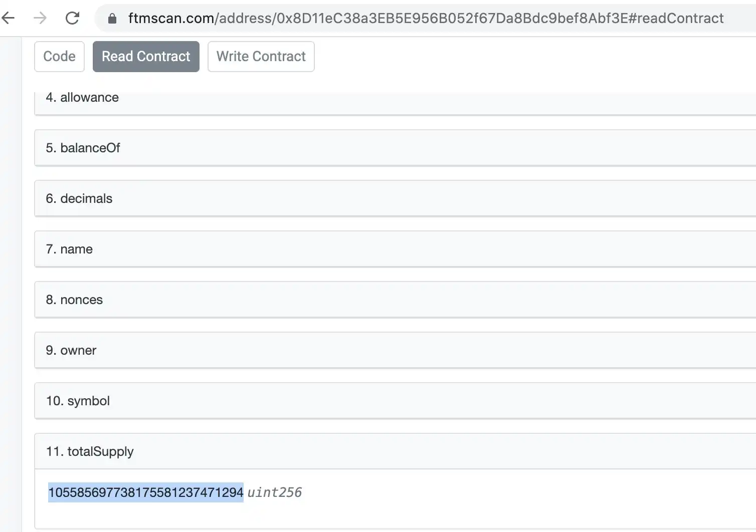This screenshot has width=756, height=532.
Task: Click the browser back arrow
Action: (x=8, y=18)
